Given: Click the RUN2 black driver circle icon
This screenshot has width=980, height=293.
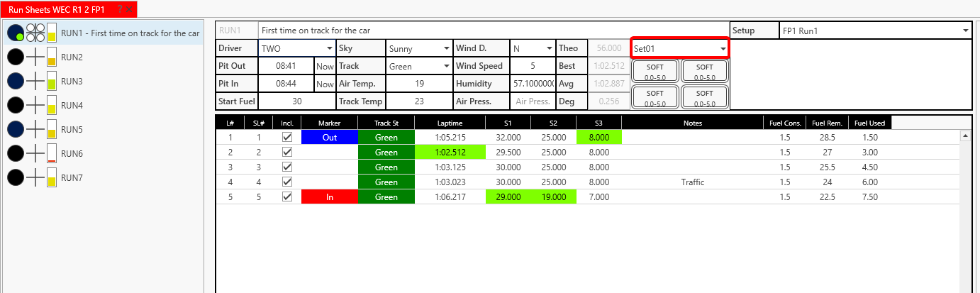Looking at the screenshot, I should (15, 57).
